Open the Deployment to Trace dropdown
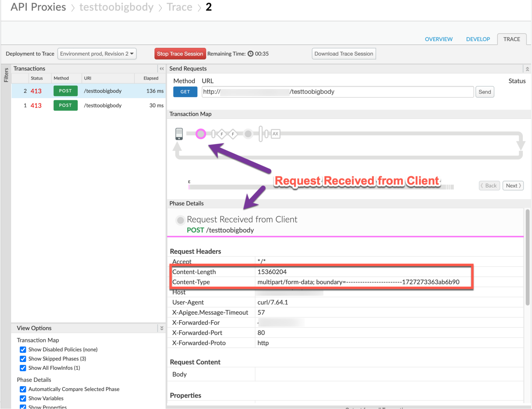 point(97,54)
